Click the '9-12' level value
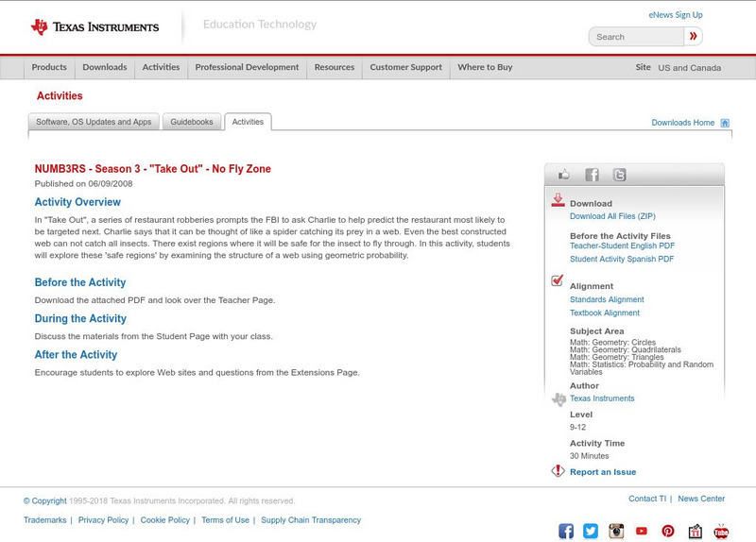The width and height of the screenshot is (756, 542). pyautogui.click(x=577, y=428)
